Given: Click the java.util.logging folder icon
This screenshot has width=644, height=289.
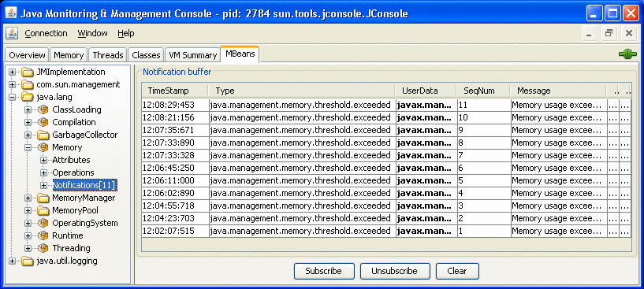Looking at the screenshot, I should (x=28, y=261).
